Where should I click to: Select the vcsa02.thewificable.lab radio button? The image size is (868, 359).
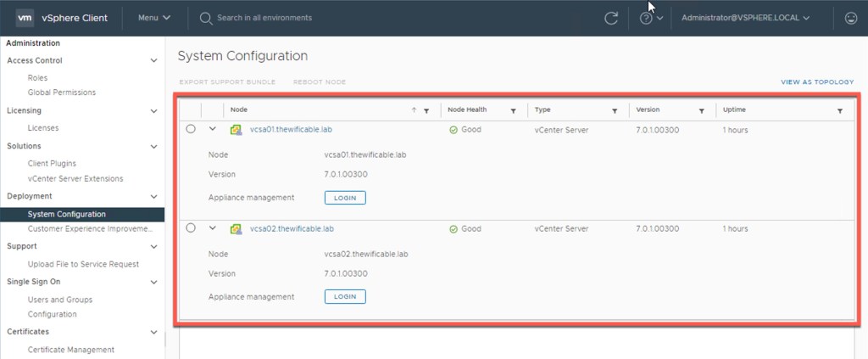[x=191, y=228]
